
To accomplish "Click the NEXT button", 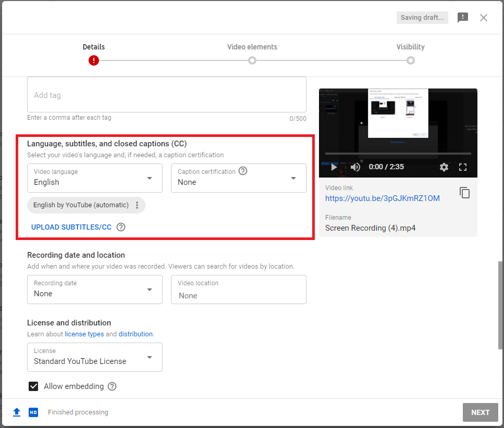I will pyautogui.click(x=480, y=412).
